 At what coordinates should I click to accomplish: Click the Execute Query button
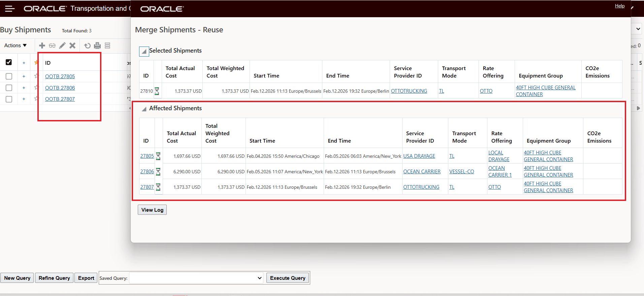(x=288, y=278)
